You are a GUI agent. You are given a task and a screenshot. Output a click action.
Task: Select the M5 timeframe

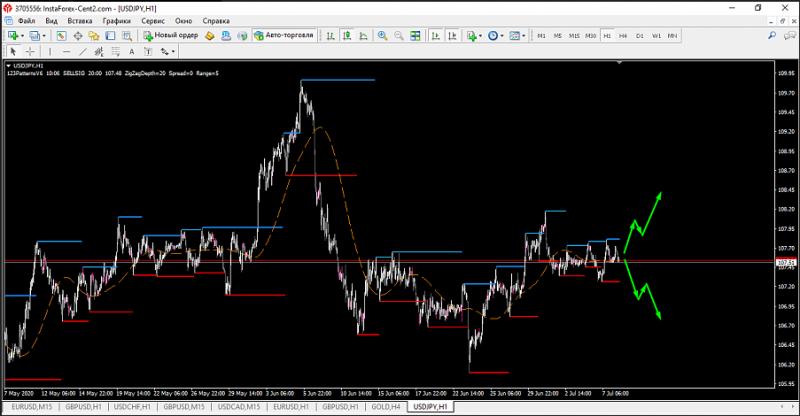558,36
